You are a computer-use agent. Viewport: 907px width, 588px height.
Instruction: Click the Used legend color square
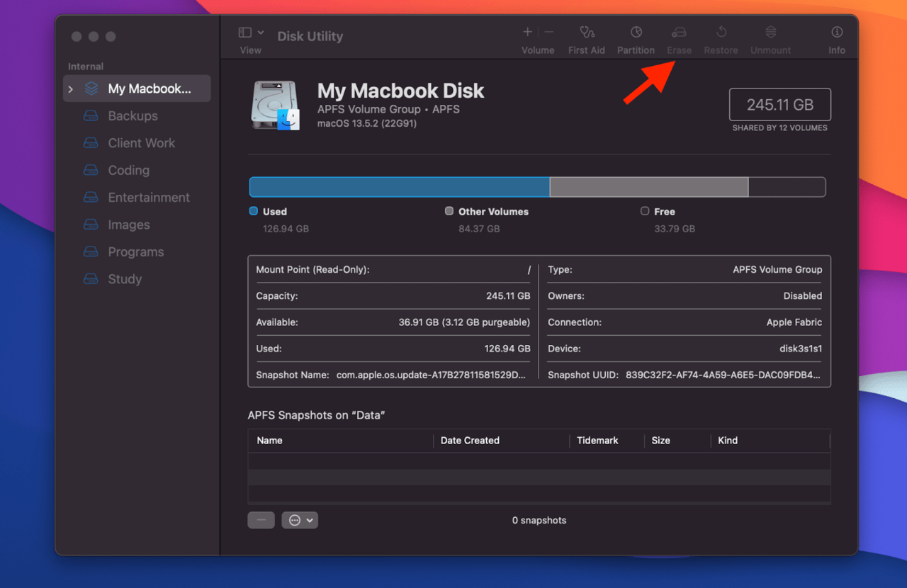coord(254,211)
